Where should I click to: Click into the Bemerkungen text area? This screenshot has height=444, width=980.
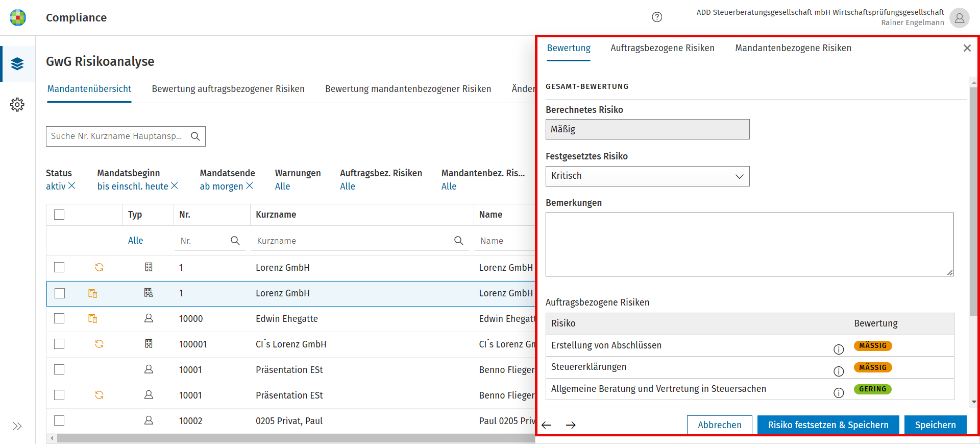[x=749, y=245]
